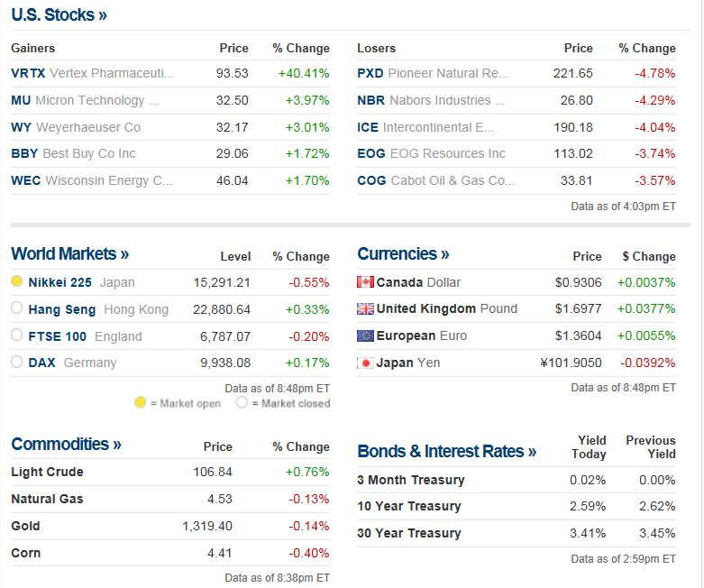Go to the Commodities section

click(x=66, y=445)
